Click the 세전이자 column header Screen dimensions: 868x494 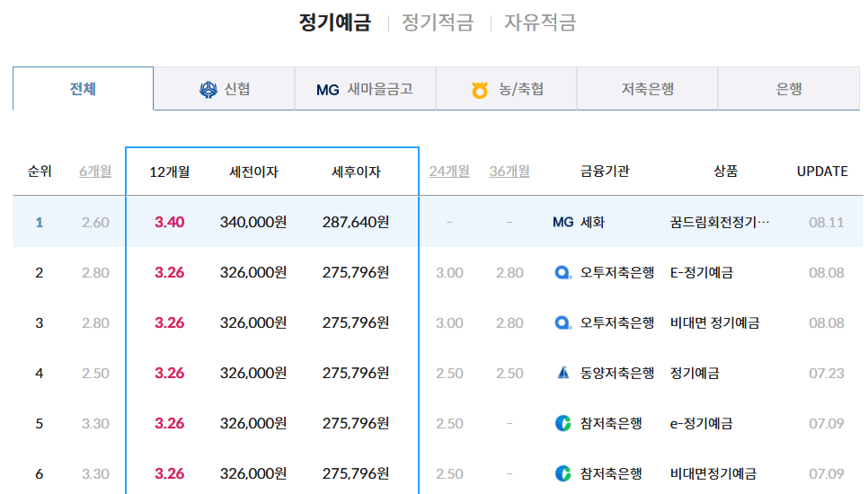coord(253,172)
